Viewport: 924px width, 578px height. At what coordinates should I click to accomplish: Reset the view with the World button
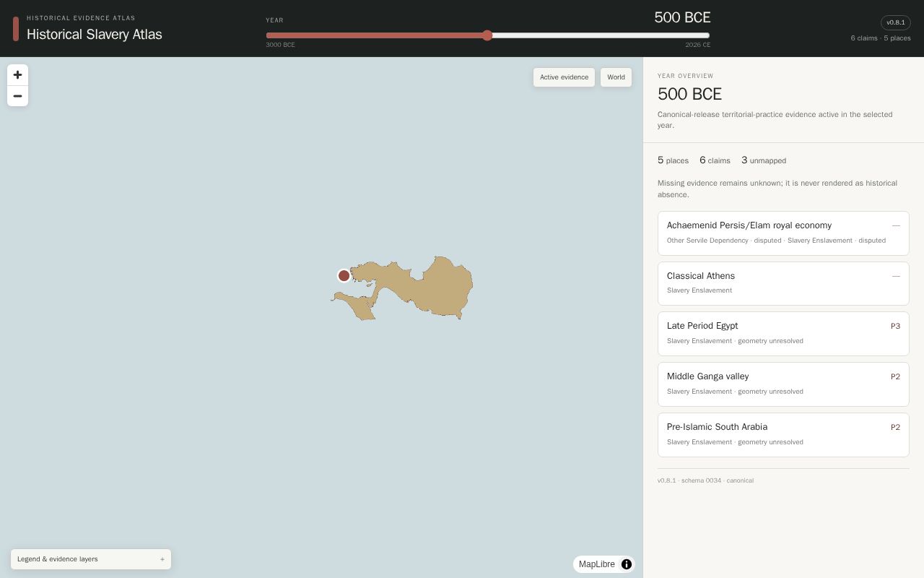(x=616, y=77)
